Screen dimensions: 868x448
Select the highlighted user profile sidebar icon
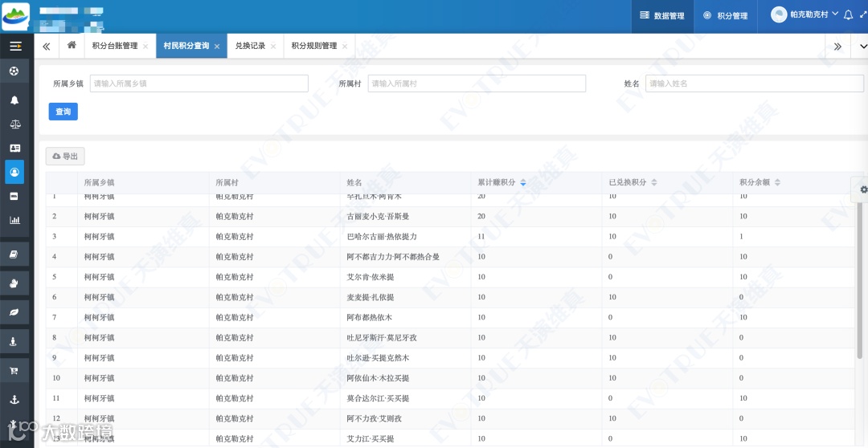coord(14,172)
